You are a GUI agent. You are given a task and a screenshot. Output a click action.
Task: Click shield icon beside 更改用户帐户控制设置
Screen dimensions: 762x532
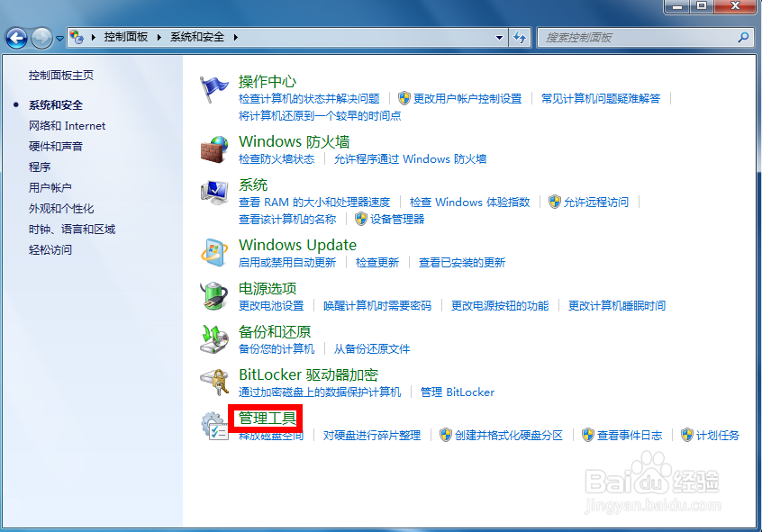tap(404, 98)
